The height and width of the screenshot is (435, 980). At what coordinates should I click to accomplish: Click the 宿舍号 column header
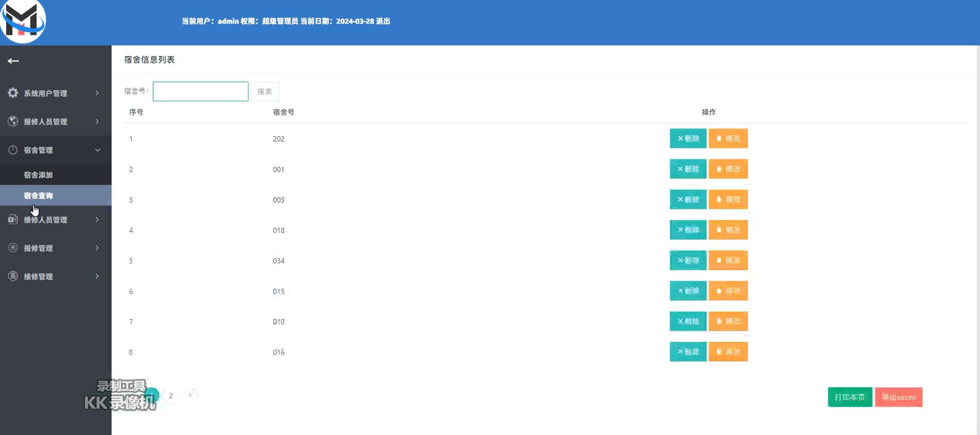pos(283,112)
